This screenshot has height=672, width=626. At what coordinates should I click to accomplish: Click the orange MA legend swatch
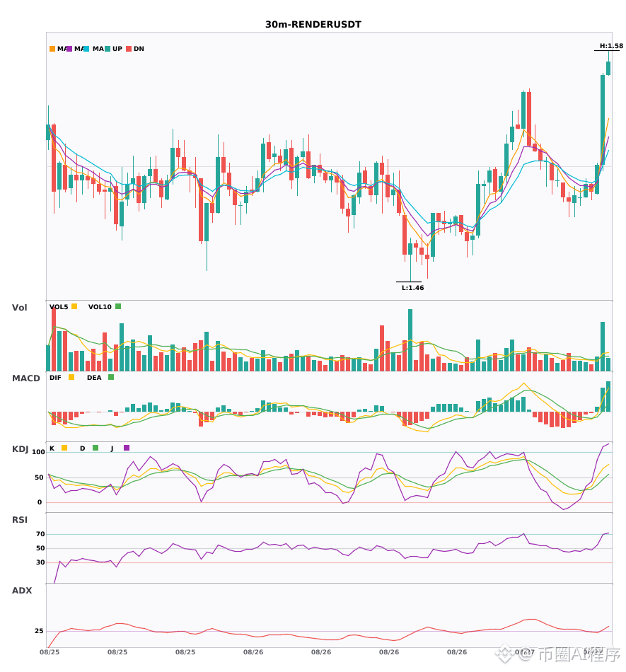tap(52, 49)
